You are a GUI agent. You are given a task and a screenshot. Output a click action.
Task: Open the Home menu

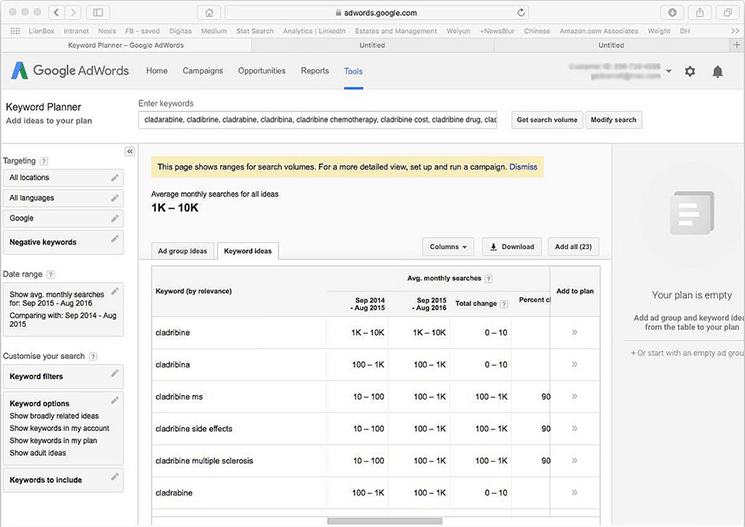point(157,71)
